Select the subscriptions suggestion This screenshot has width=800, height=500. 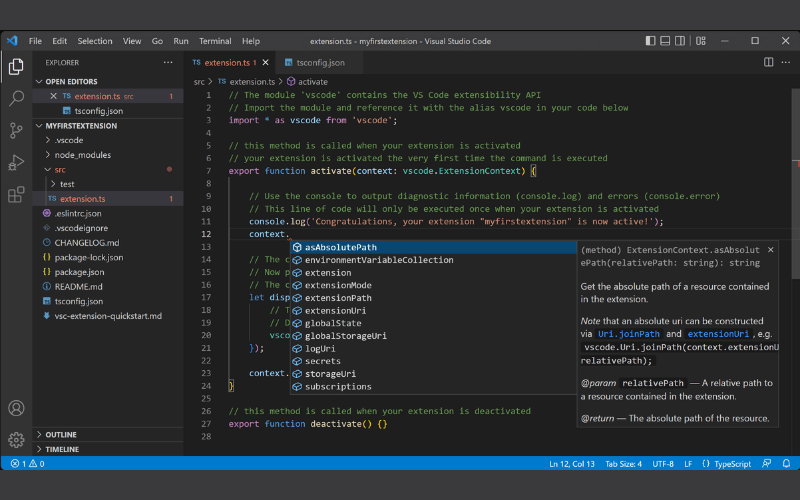pos(433,387)
